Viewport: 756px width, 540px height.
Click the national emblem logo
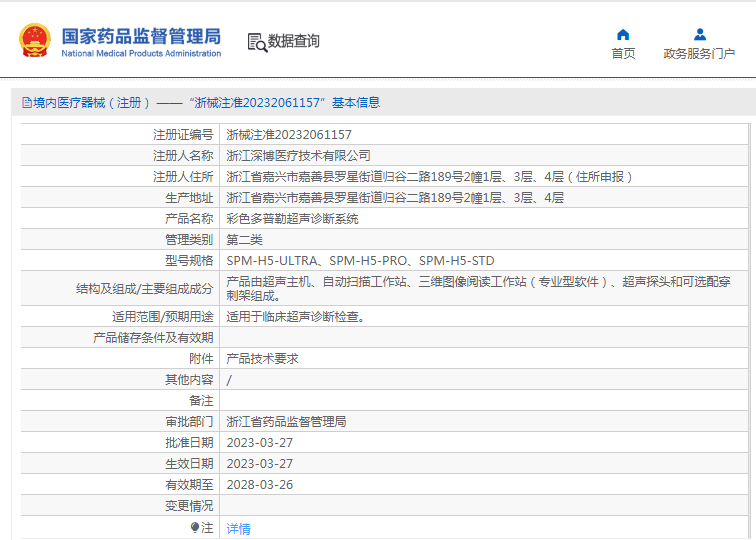click(x=33, y=40)
